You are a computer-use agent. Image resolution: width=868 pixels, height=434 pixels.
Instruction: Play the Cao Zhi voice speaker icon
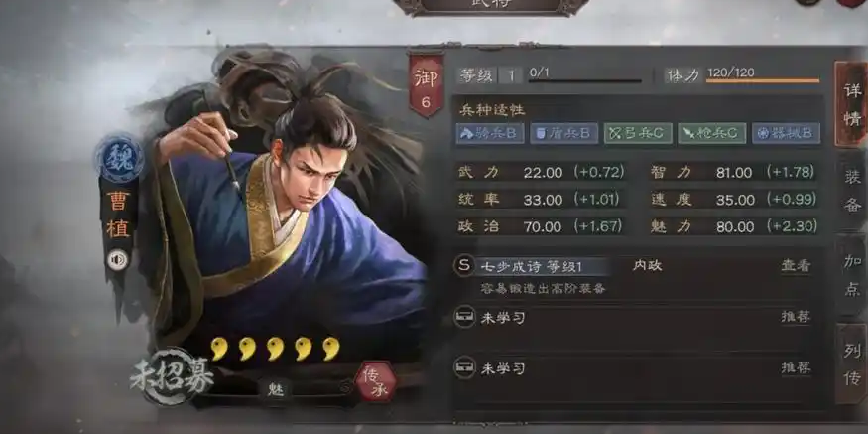pos(117,260)
